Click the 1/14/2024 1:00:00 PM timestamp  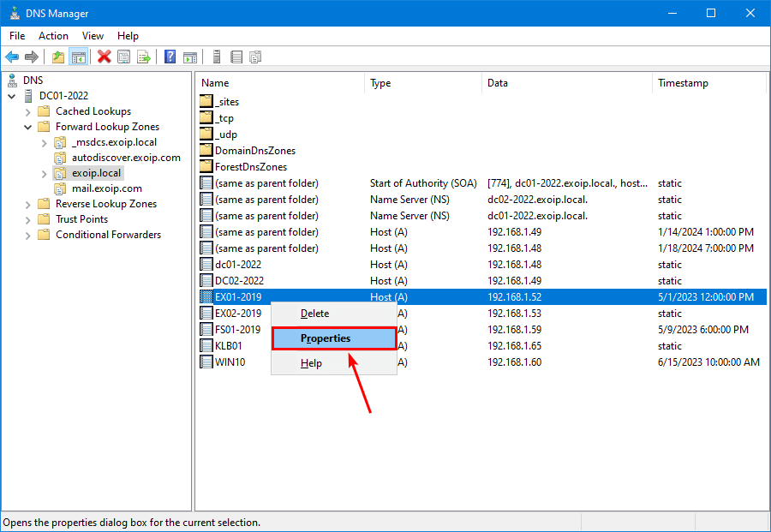coord(706,232)
